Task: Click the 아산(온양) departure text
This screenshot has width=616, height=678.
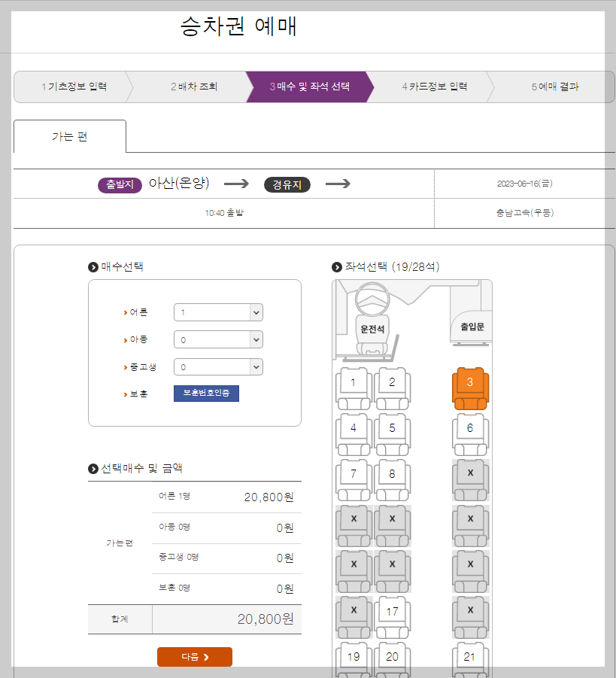Action: (179, 184)
